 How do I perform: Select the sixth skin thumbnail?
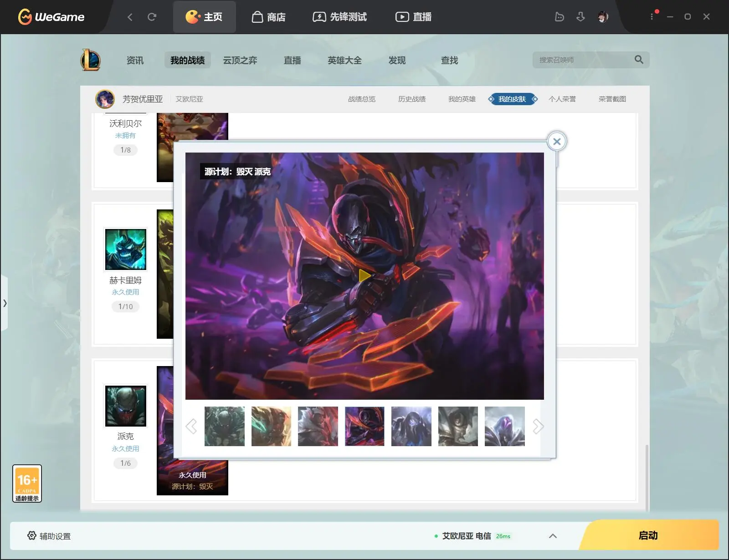coord(458,426)
